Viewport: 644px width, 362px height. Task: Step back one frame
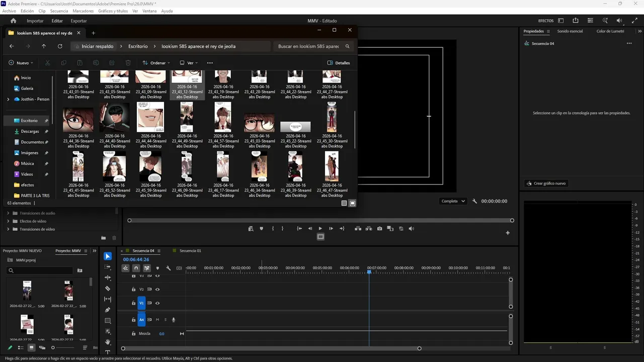[310, 229]
